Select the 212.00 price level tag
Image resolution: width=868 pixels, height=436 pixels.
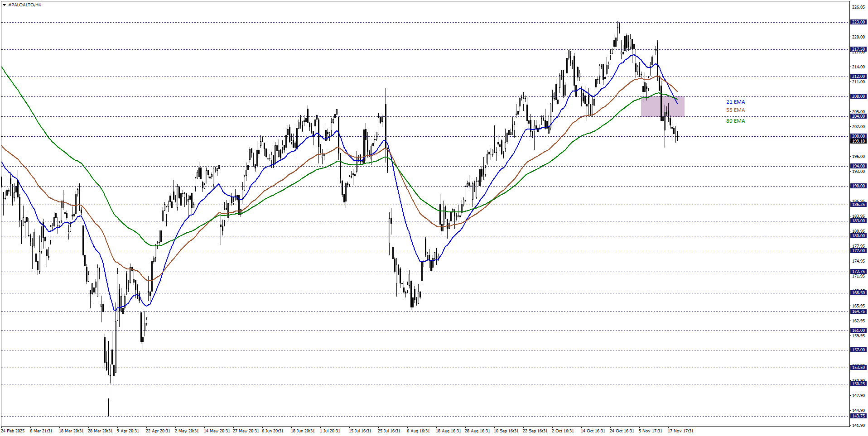[858, 77]
